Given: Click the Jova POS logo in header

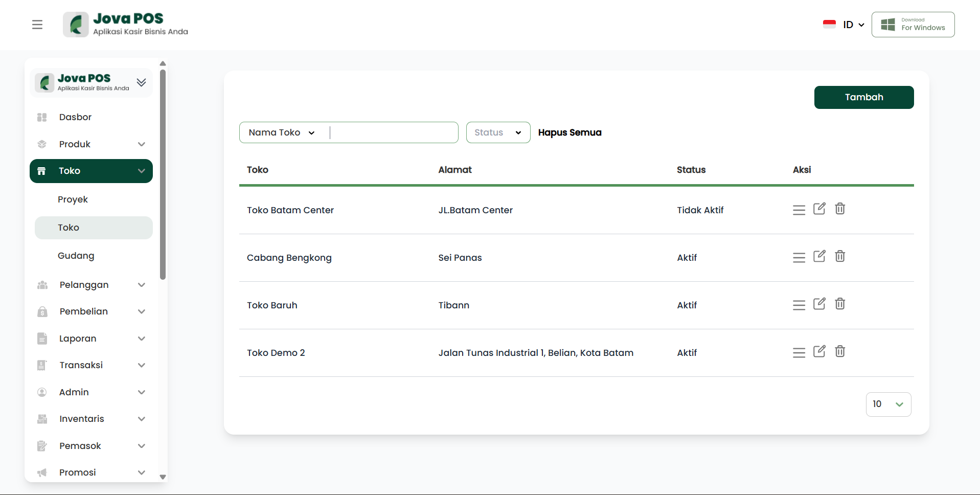Looking at the screenshot, I should (x=126, y=25).
